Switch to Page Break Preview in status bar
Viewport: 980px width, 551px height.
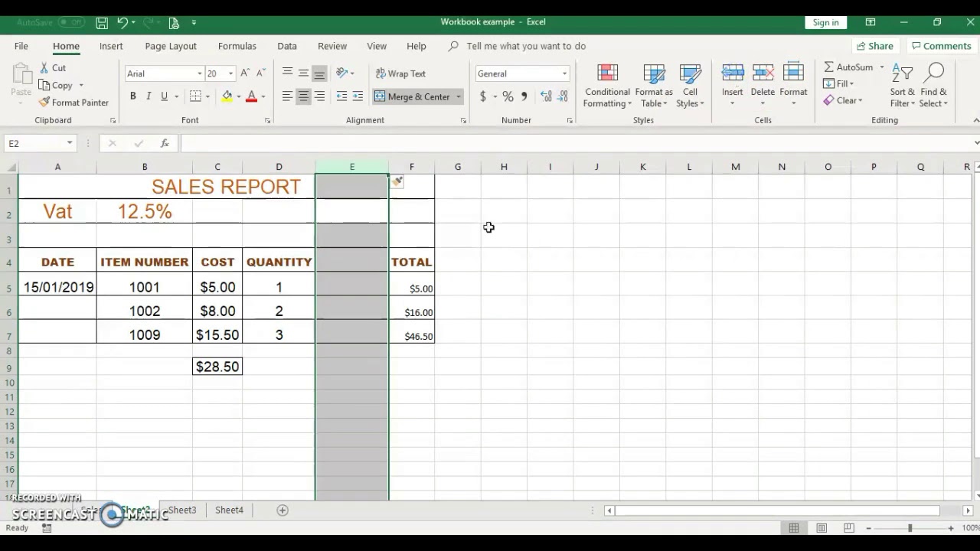click(848, 528)
